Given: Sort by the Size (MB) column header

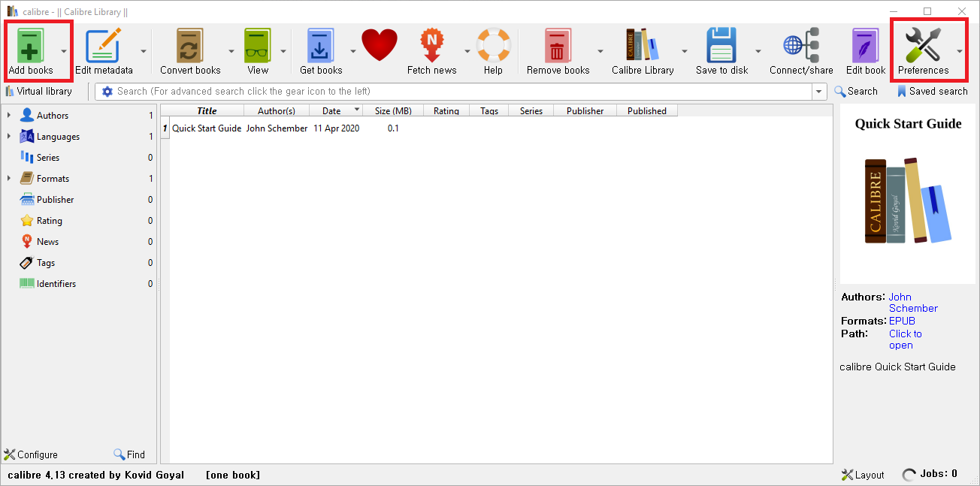Looking at the screenshot, I should coord(393,110).
